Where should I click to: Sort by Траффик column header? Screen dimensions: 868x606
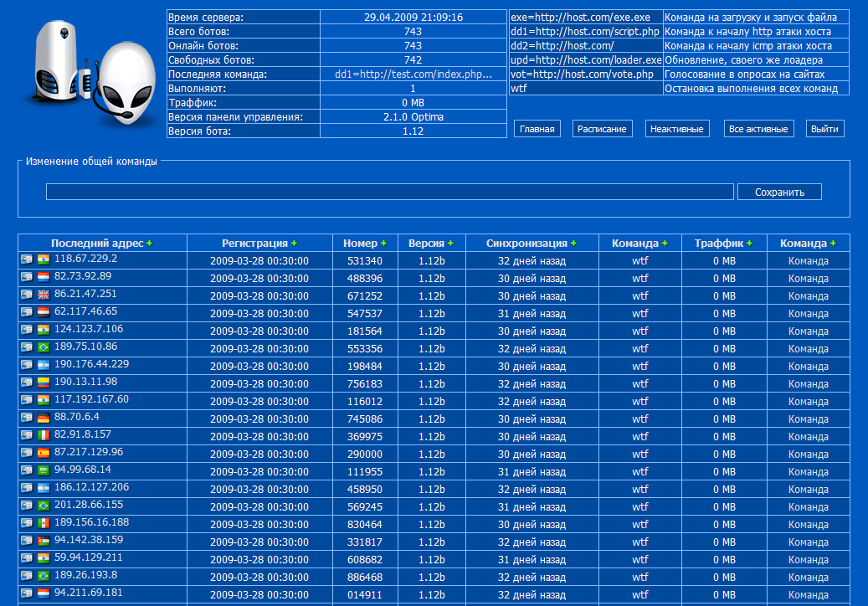[x=718, y=243]
